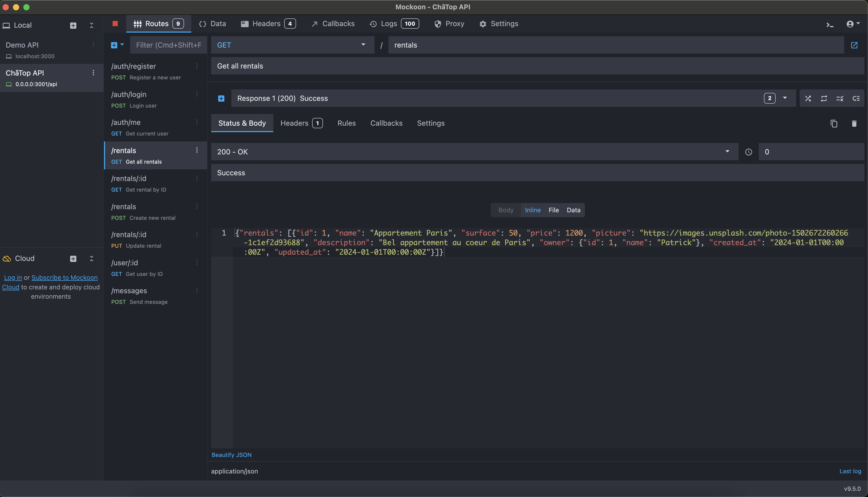The height and width of the screenshot is (497, 868).
Task: Click inside the JSON body editor
Action: pyautogui.click(x=548, y=338)
